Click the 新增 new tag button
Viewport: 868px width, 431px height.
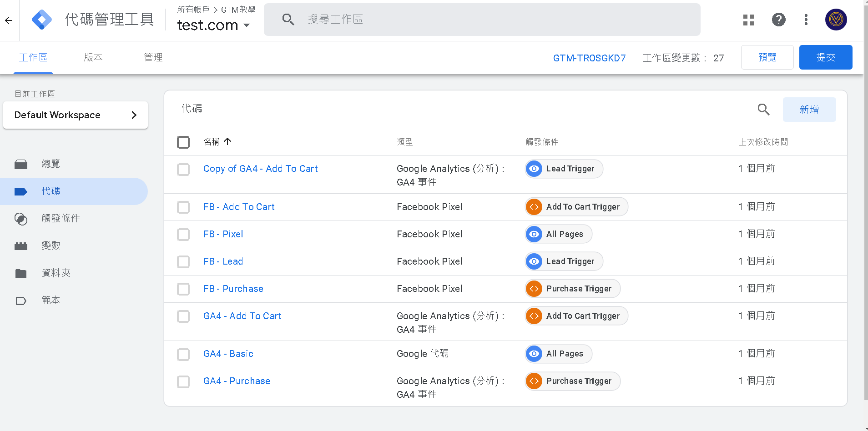[809, 110]
